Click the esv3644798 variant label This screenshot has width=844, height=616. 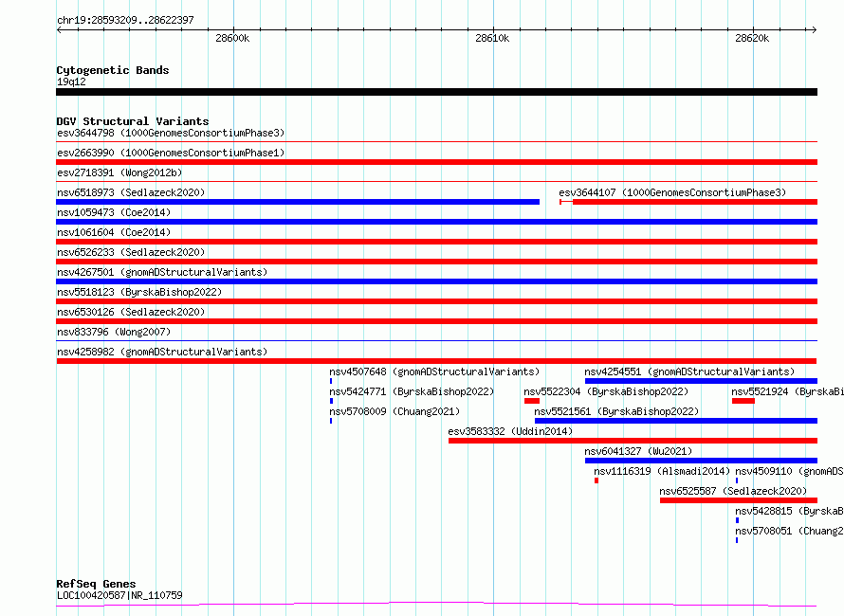tap(171, 133)
